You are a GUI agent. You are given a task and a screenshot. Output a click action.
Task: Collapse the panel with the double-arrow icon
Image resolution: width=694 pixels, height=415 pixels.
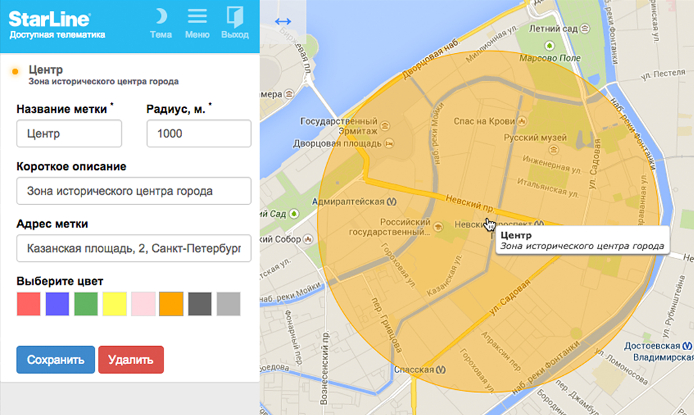[283, 22]
